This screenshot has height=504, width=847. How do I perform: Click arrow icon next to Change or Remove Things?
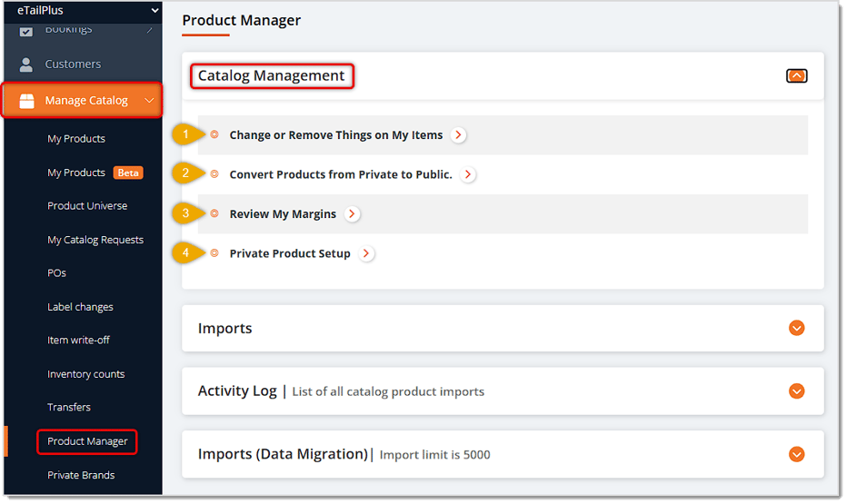459,135
